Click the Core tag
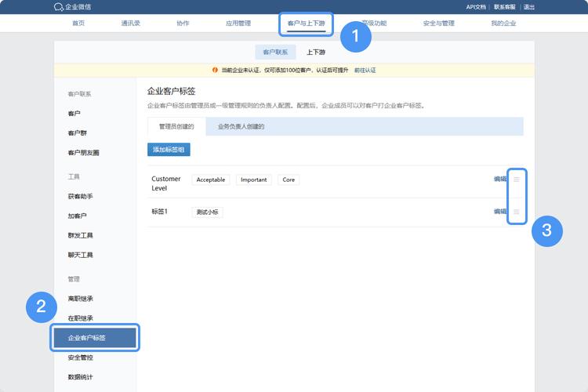 pyautogui.click(x=289, y=180)
